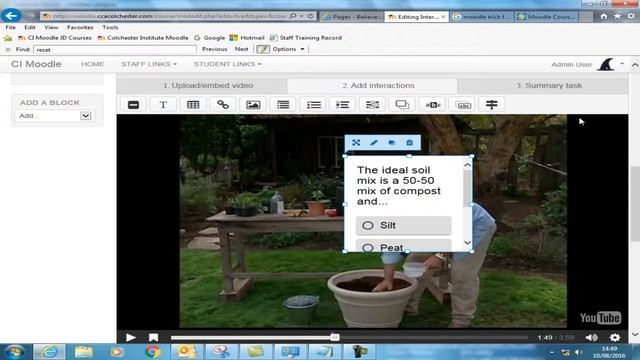This screenshot has width=640, height=360.
Task: Select the aBc Mark the Words tool
Action: (x=433, y=105)
